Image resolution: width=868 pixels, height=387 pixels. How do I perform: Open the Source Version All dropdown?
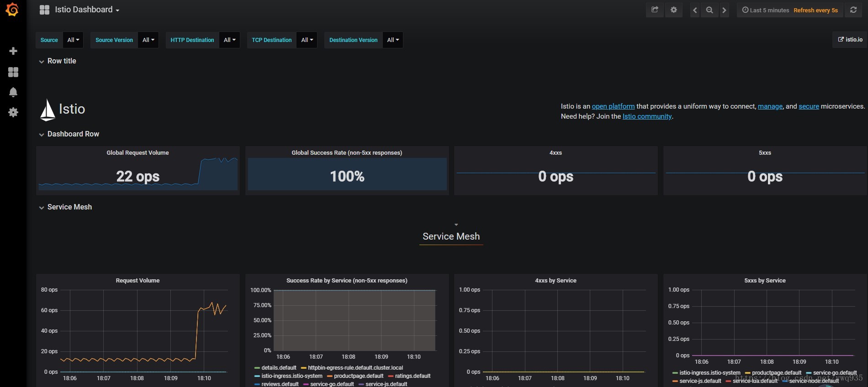pyautogui.click(x=148, y=40)
